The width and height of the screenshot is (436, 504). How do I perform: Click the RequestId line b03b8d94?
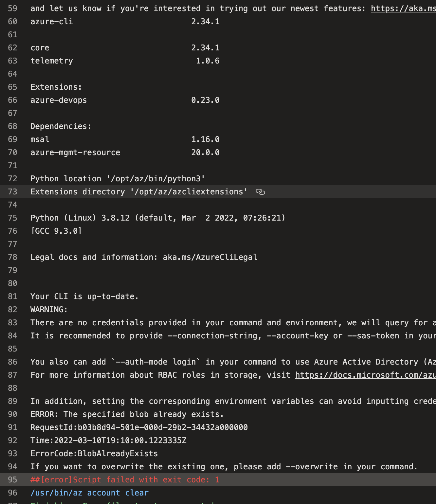tap(139, 427)
